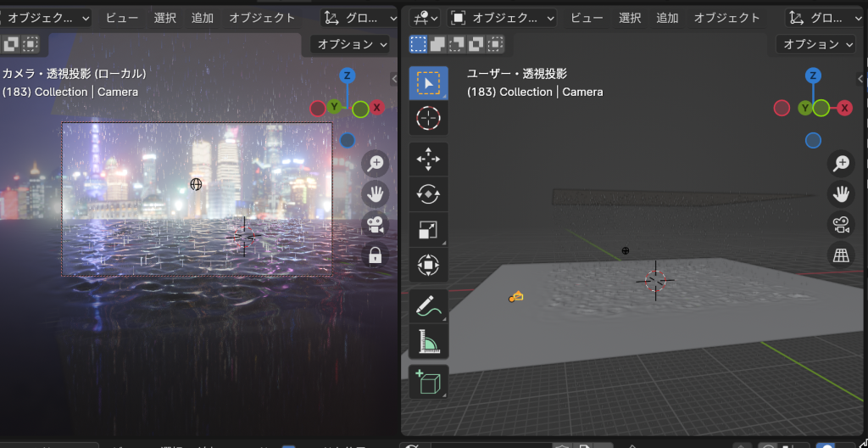Open object mode dropdown in right viewport header

pos(503,18)
